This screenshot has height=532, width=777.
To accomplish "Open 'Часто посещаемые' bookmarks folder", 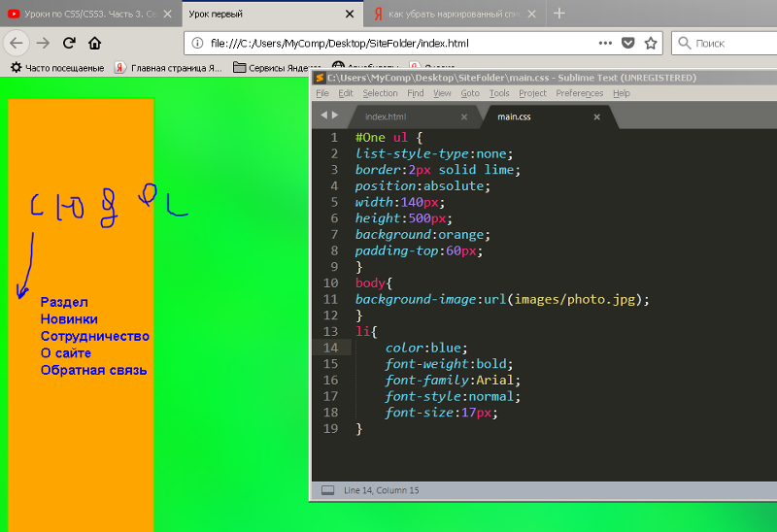I will (57, 68).
